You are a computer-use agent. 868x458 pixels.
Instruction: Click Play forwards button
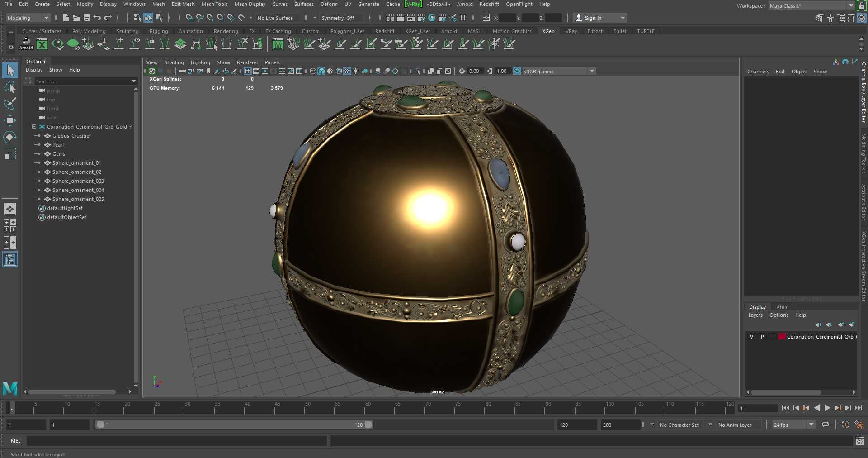(827, 408)
